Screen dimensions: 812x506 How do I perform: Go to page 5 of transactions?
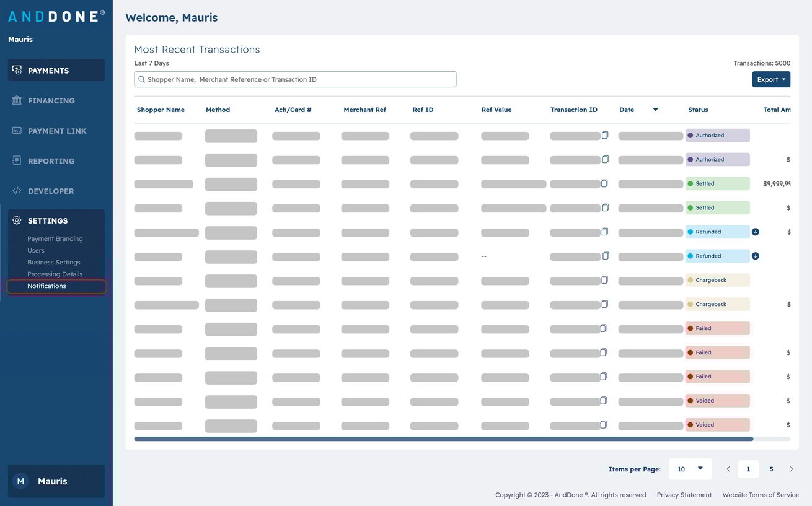(771, 469)
